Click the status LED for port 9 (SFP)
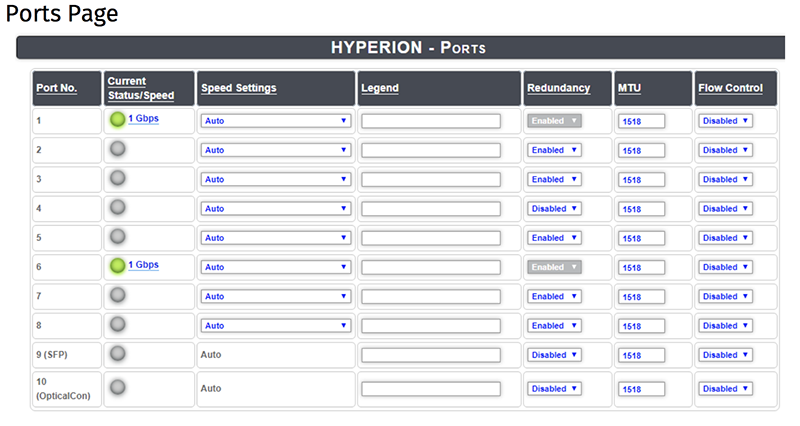 pyautogui.click(x=117, y=353)
